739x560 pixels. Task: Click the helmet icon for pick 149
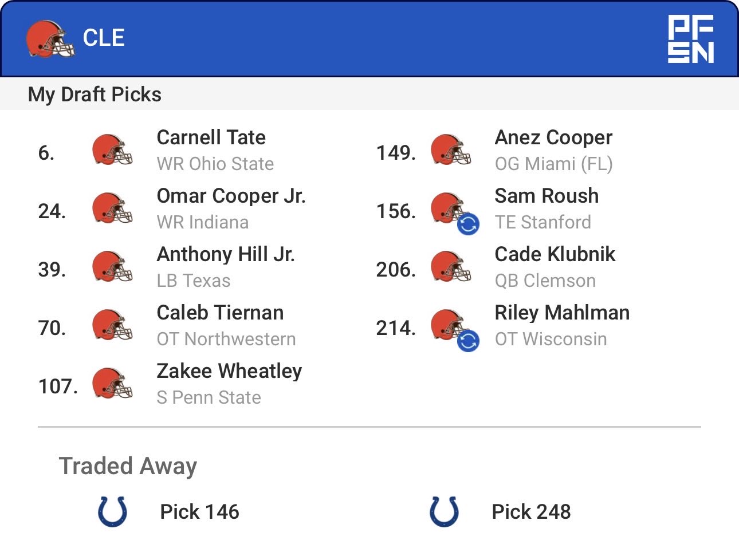(450, 151)
